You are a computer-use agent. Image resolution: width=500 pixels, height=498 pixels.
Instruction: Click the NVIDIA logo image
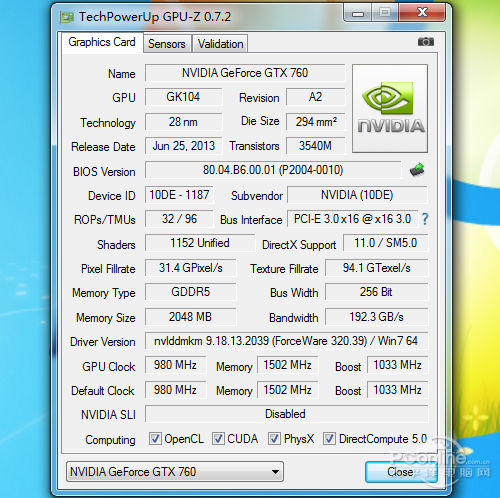(x=390, y=109)
